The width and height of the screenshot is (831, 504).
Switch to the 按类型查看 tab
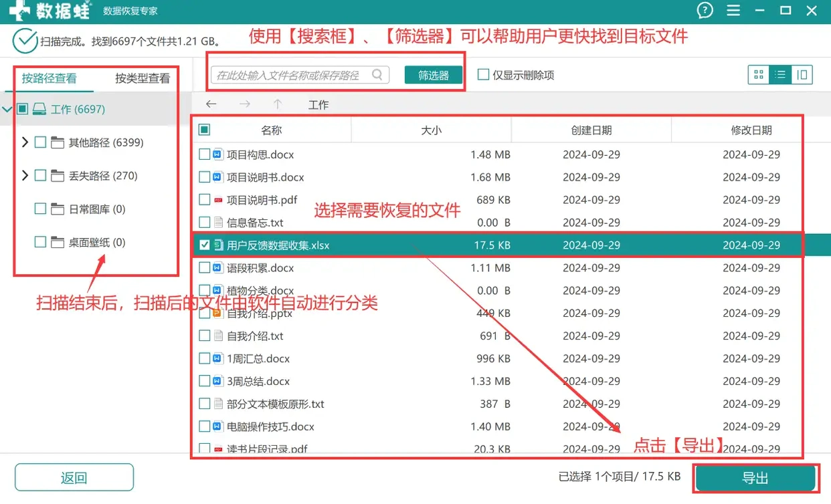pyautogui.click(x=142, y=78)
